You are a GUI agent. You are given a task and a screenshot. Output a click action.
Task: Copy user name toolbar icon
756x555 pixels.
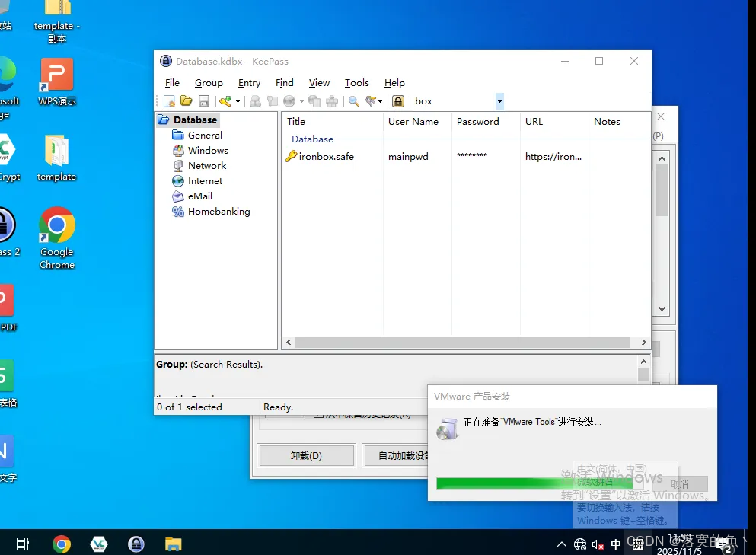click(255, 101)
